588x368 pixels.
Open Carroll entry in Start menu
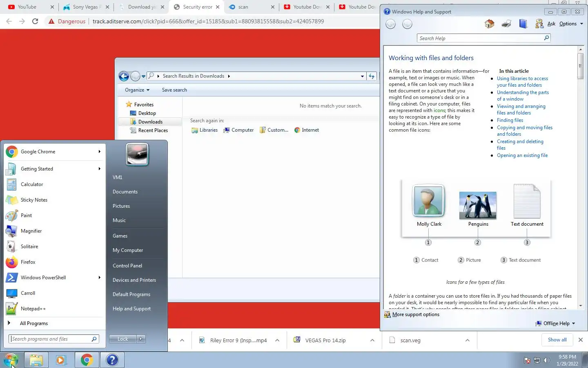click(x=53, y=293)
